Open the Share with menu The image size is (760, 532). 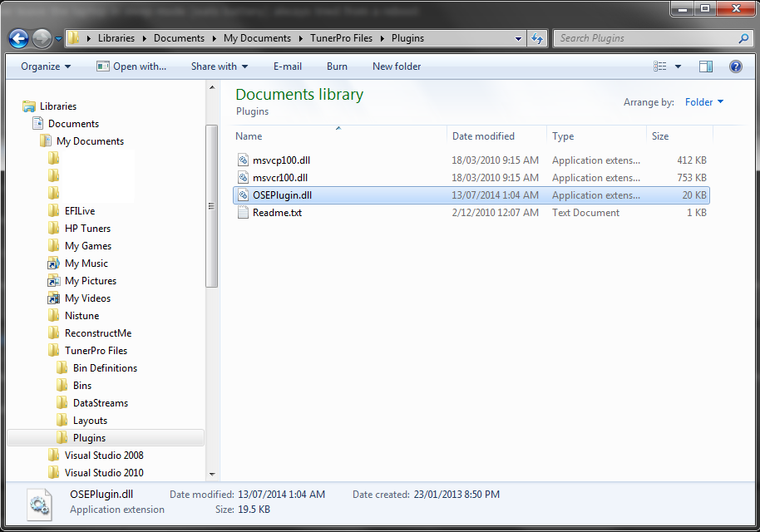(219, 66)
